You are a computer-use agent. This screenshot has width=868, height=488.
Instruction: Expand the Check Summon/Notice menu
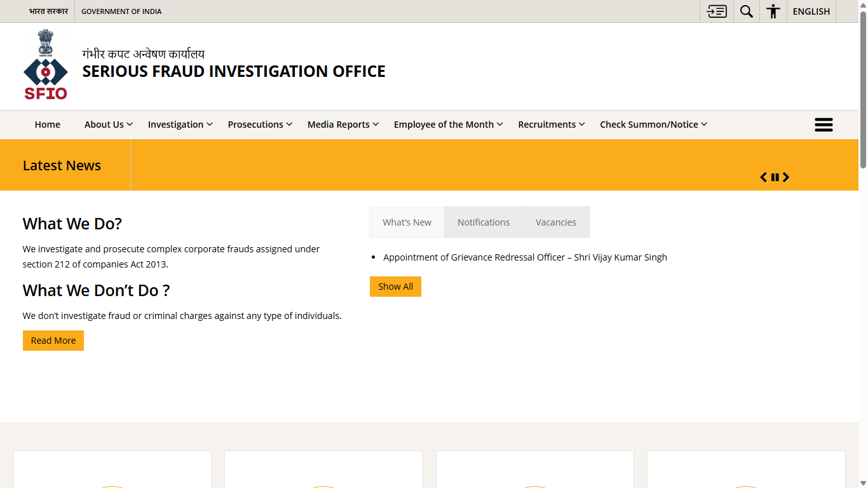tap(654, 125)
